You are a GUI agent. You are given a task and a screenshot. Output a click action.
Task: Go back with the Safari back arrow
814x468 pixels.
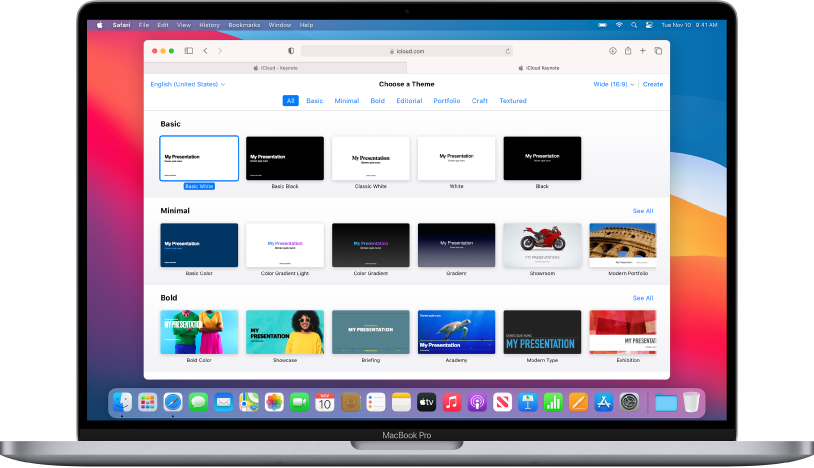[x=206, y=51]
